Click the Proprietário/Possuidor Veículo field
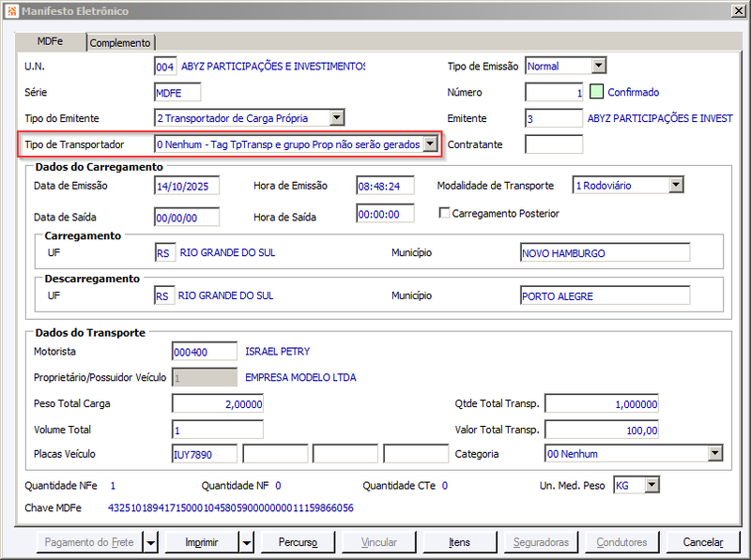The height and width of the screenshot is (560, 751). (x=205, y=377)
